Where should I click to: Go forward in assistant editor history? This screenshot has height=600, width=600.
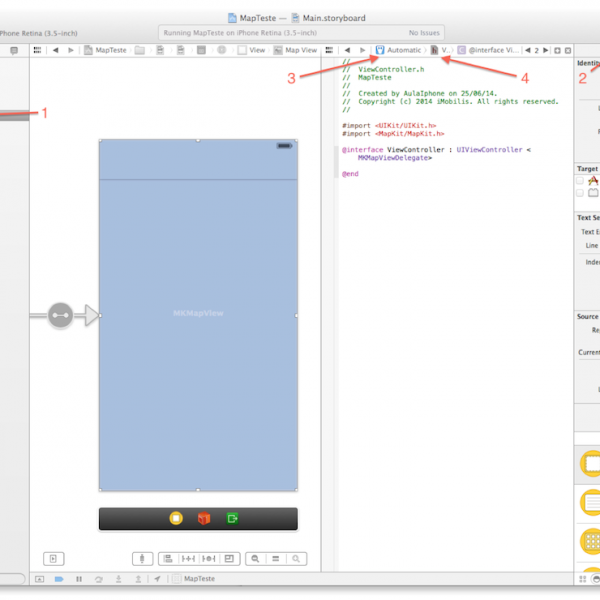362,50
